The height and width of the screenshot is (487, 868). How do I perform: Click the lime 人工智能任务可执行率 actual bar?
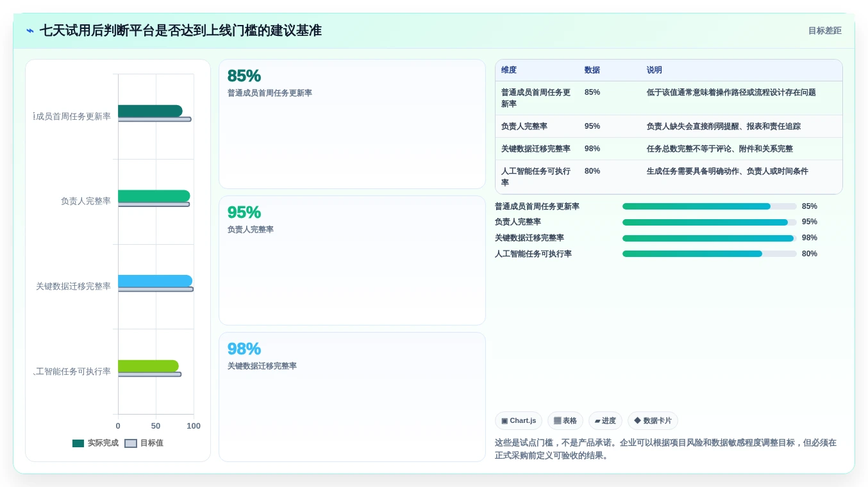pyautogui.click(x=148, y=366)
